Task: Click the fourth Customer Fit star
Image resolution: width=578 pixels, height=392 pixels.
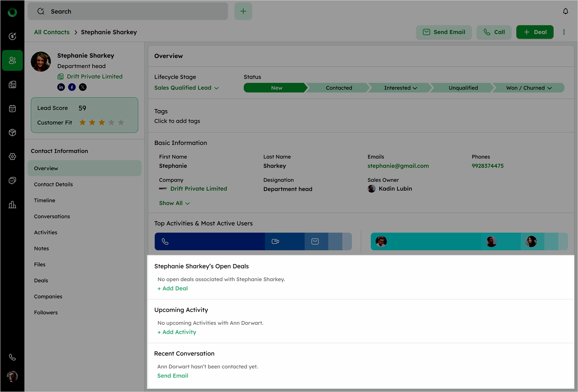Action: click(x=111, y=122)
